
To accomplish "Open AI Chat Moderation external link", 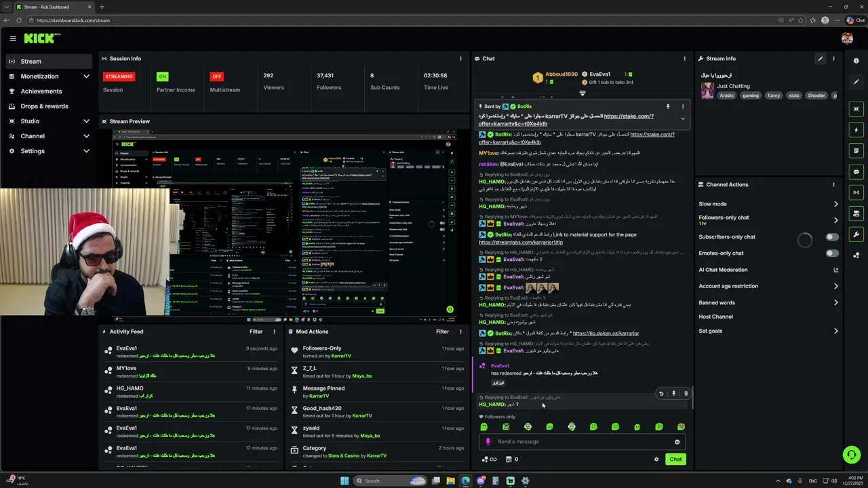I will [x=835, y=270].
